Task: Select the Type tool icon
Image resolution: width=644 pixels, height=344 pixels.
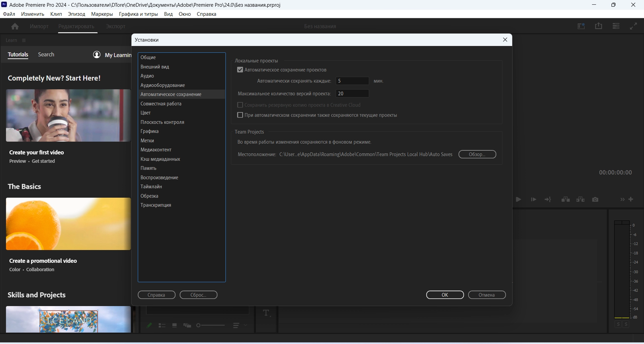Action: click(266, 313)
